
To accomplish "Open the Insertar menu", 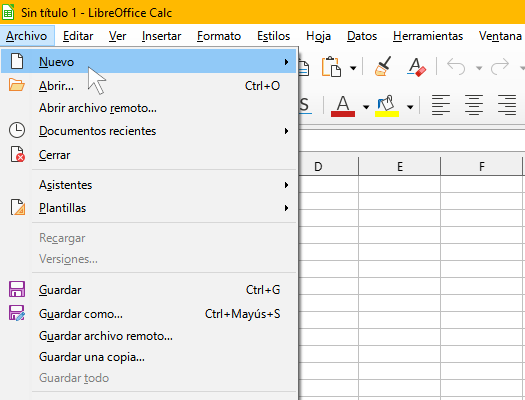I will 161,36.
